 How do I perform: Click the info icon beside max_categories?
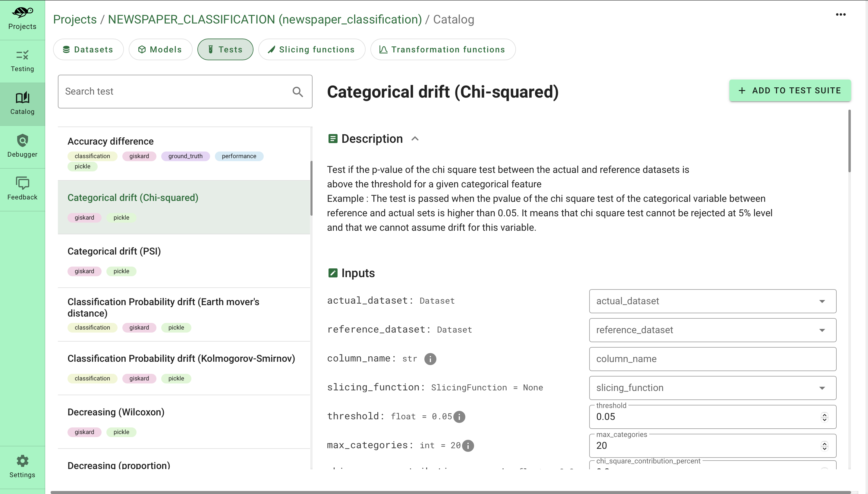pos(468,446)
